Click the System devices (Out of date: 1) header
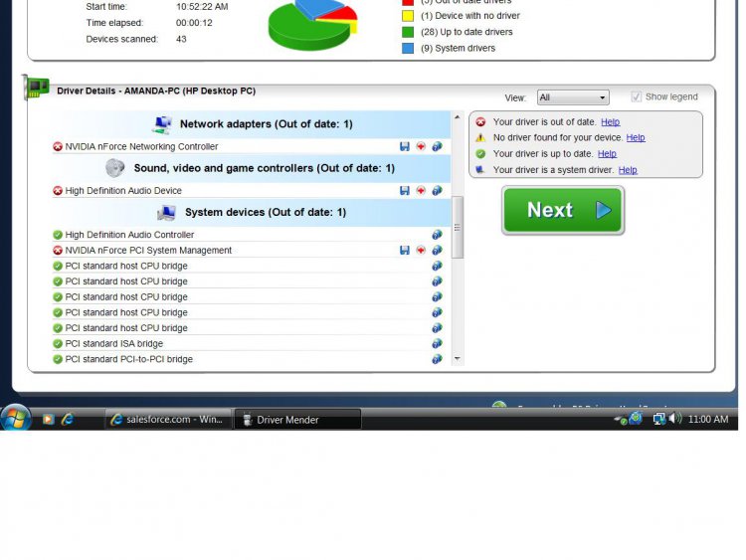This screenshot has height=560, width=746. 252,212
